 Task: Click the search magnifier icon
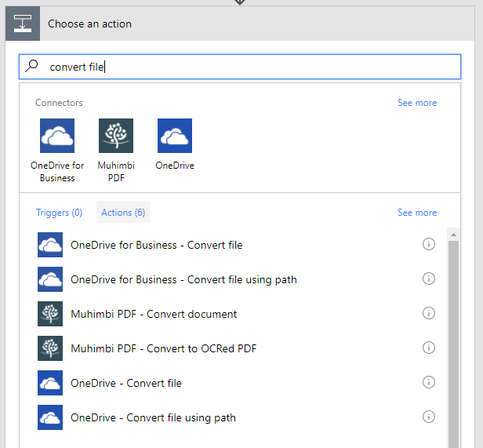[x=32, y=67]
